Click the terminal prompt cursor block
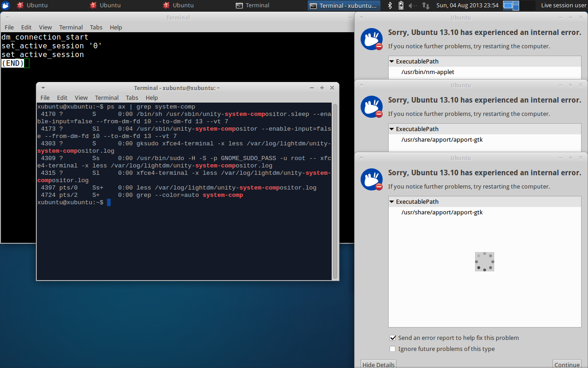This screenshot has width=588, height=368. click(x=109, y=202)
